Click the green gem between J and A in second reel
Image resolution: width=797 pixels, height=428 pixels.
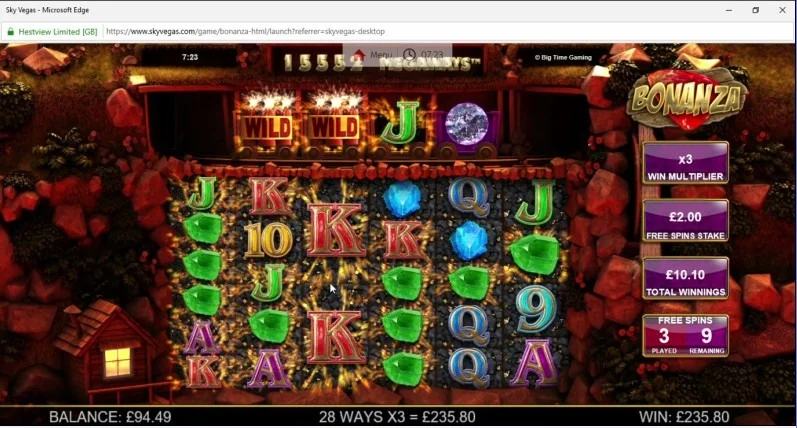pyautogui.click(x=269, y=326)
